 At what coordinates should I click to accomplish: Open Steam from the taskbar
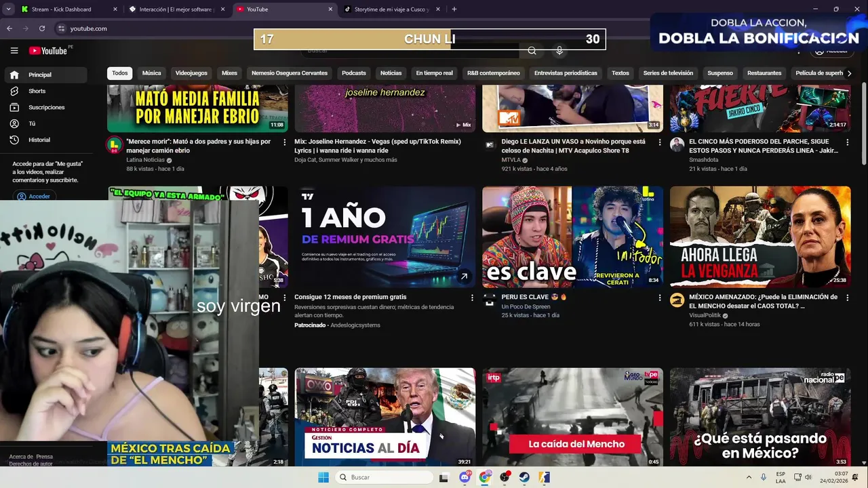click(x=524, y=477)
